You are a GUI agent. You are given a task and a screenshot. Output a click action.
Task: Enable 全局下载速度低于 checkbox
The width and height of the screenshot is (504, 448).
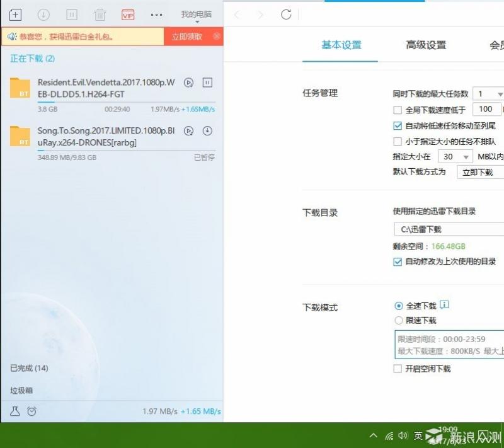coord(398,110)
